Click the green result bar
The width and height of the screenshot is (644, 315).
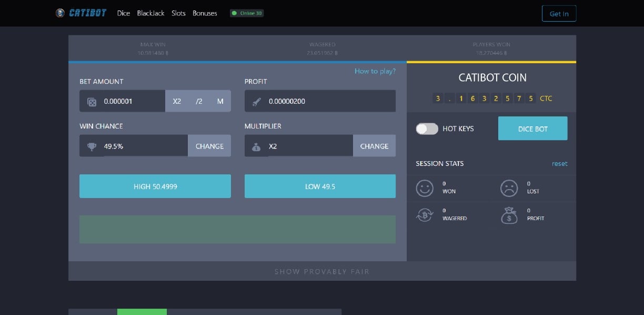pos(237,229)
